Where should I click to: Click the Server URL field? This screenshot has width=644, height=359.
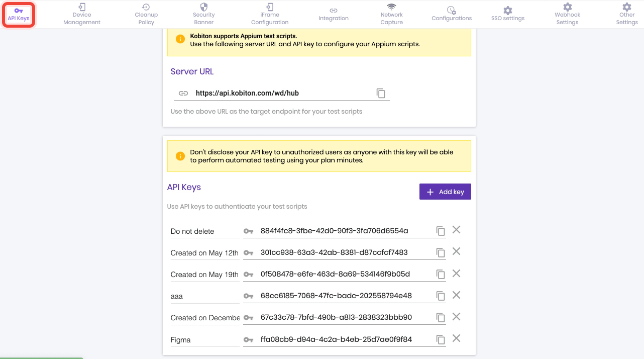pyautogui.click(x=282, y=93)
